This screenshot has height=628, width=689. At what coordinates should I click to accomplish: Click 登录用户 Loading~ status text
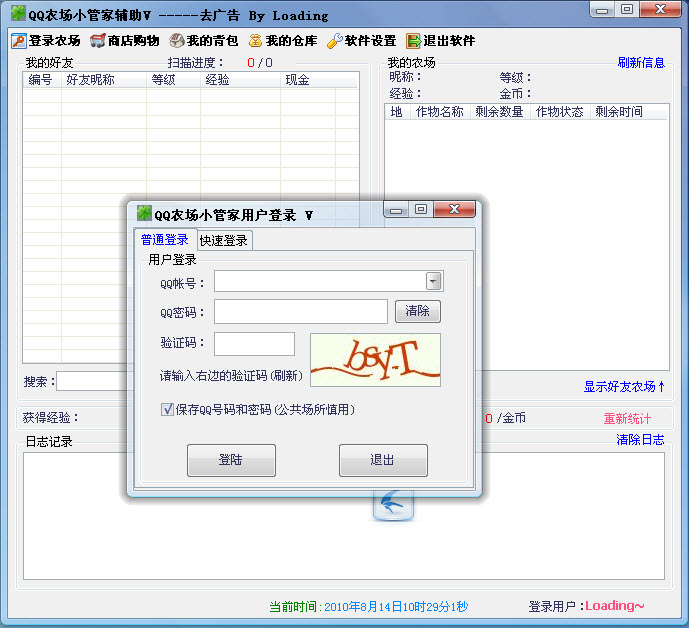click(x=587, y=606)
